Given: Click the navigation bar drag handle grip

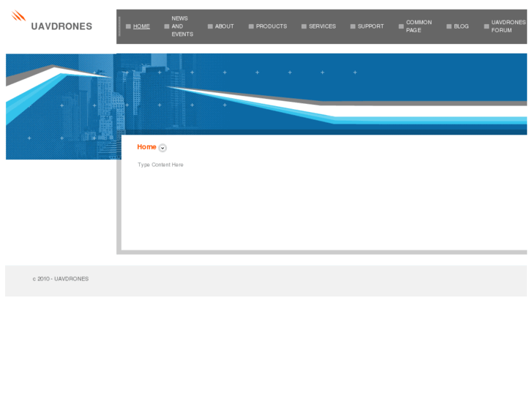Looking at the screenshot, I should pos(119,26).
